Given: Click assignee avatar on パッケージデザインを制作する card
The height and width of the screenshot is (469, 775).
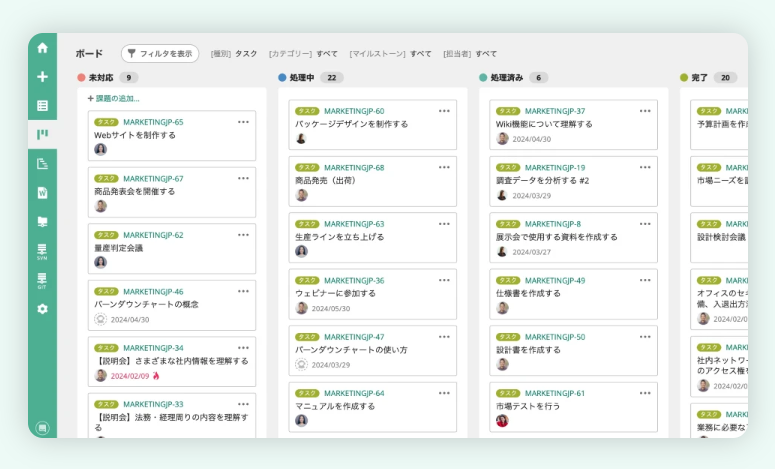Looking at the screenshot, I should point(301,138).
